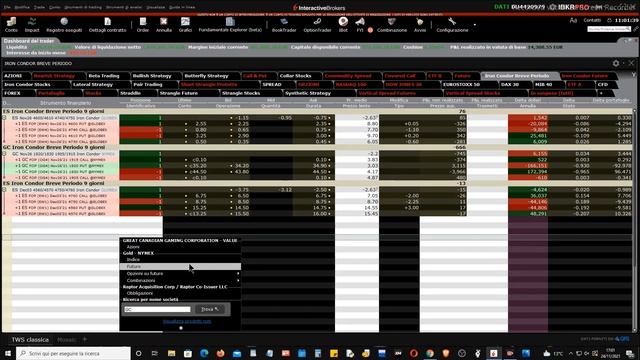
Task: Open the IBot assistant icon
Action: (343, 24)
